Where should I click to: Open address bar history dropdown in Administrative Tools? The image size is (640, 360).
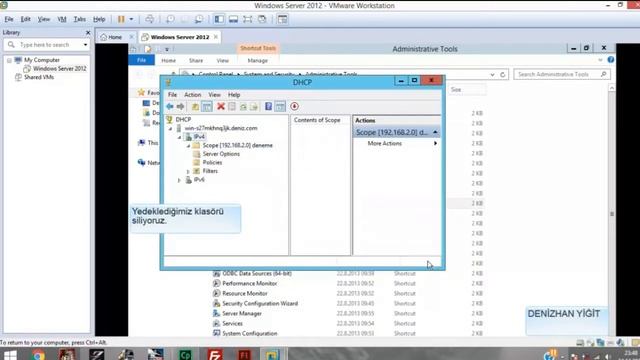(x=492, y=75)
